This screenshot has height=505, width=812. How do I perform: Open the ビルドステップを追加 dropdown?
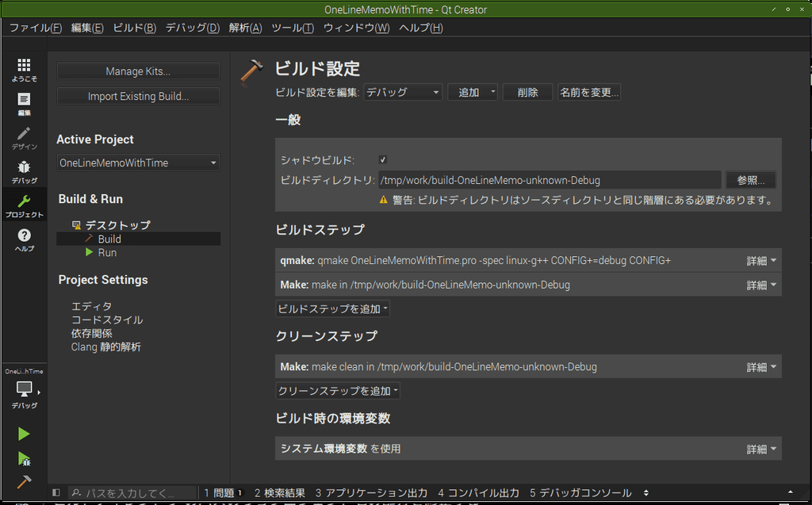(332, 308)
